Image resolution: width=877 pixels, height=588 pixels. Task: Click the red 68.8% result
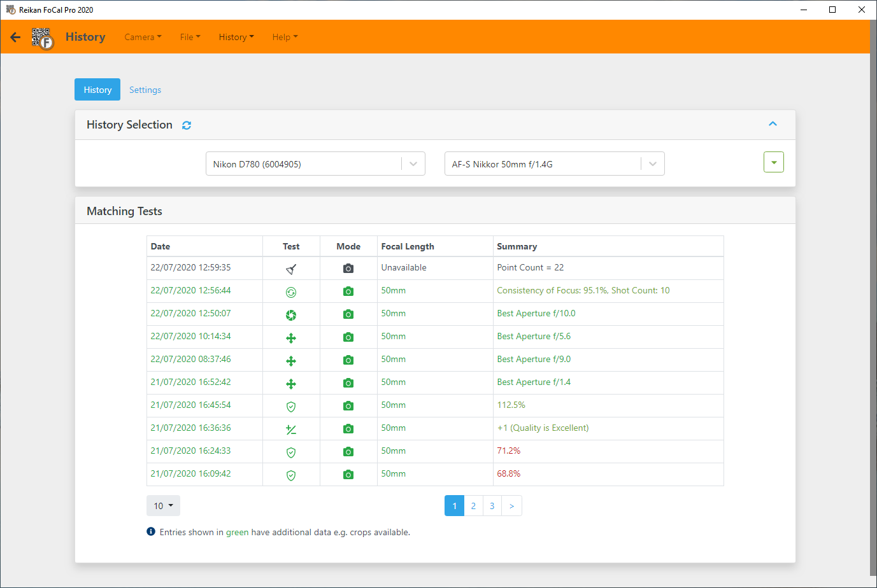point(508,473)
